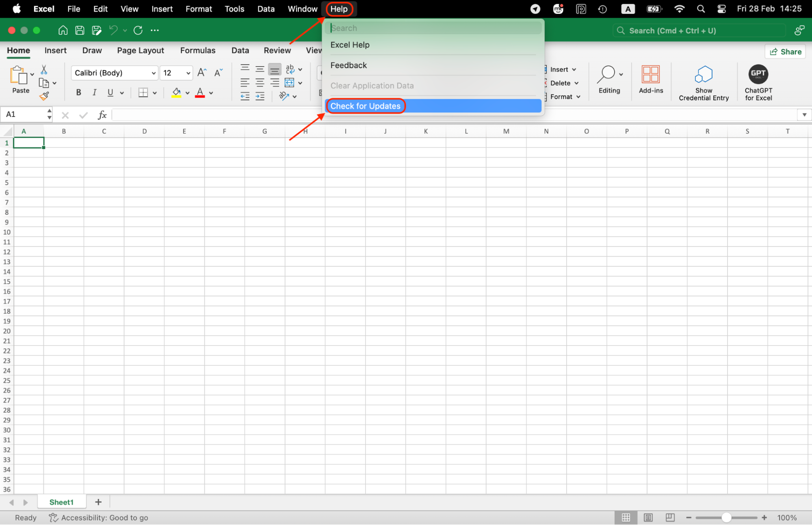Switch to the Formulas ribbon tab
Image resolution: width=812 pixels, height=525 pixels.
pos(197,50)
